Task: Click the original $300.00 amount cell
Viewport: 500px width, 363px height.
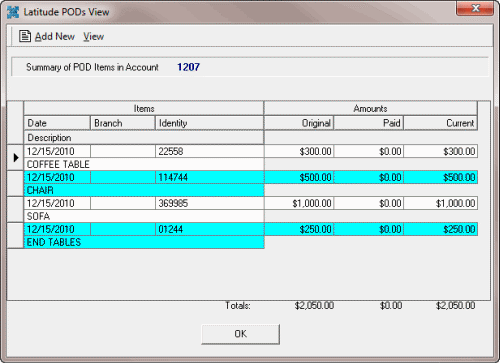Action: (299, 151)
